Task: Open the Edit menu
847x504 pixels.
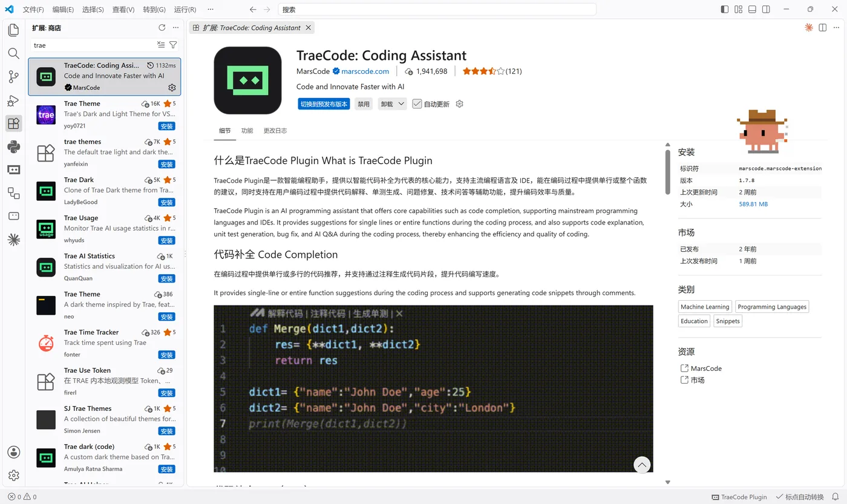Action: click(x=63, y=10)
